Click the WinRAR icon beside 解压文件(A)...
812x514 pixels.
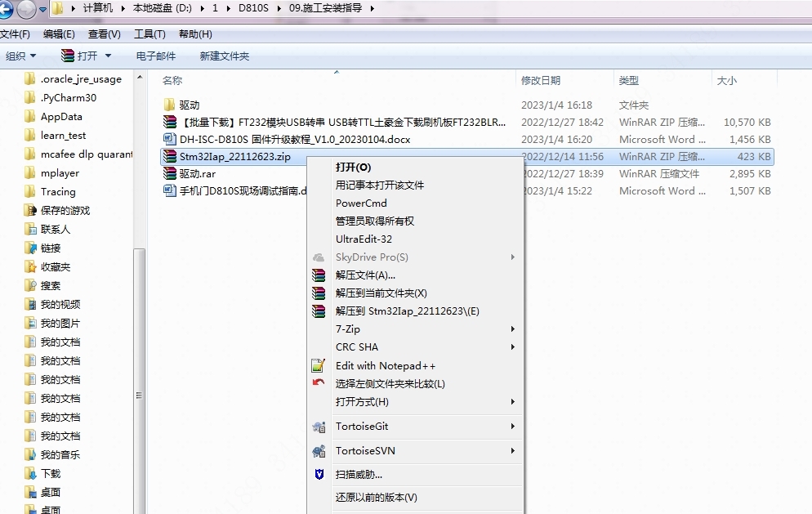319,275
